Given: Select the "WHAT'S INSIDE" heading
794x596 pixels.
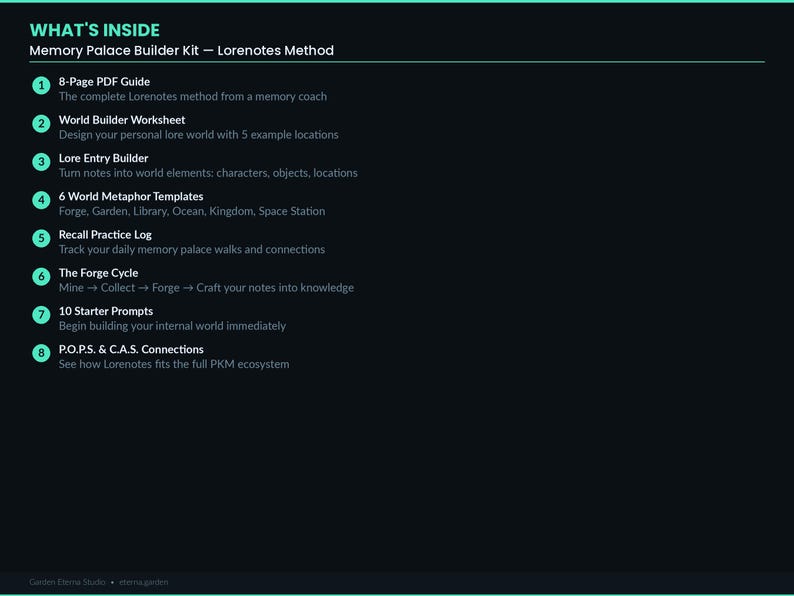Looking at the screenshot, I should [95, 30].
